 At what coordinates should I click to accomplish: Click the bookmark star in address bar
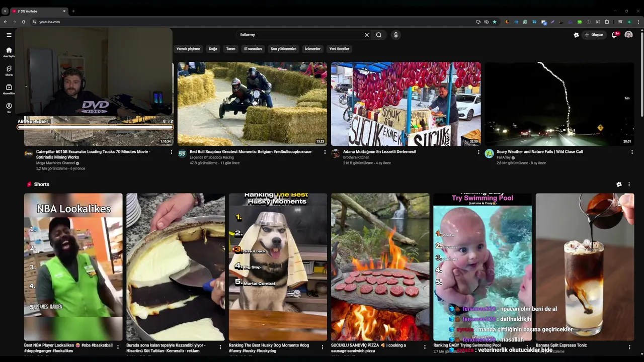pos(495,22)
